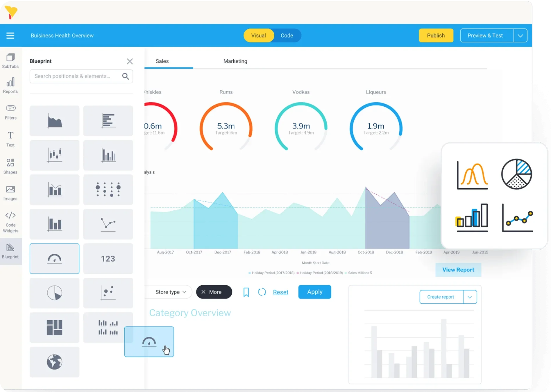Select the Filters sidebar icon

10,112
